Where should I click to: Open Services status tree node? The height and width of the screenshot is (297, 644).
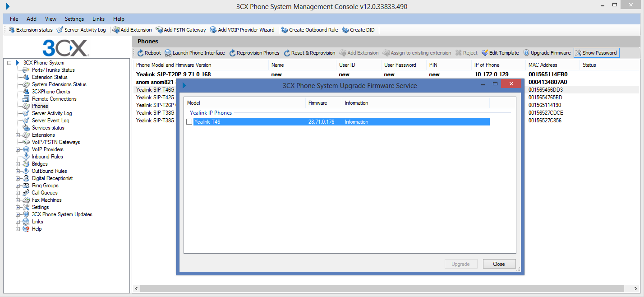tap(48, 128)
